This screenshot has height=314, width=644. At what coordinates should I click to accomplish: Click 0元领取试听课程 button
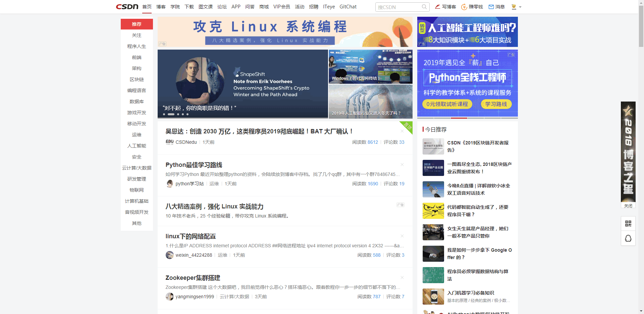[447, 104]
